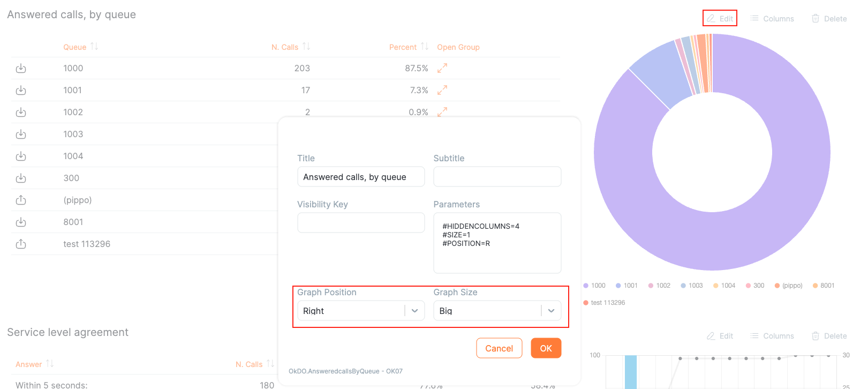This screenshot has height=389, width=868.
Task: Click the upload icon for (pippo) row
Action: click(21, 200)
